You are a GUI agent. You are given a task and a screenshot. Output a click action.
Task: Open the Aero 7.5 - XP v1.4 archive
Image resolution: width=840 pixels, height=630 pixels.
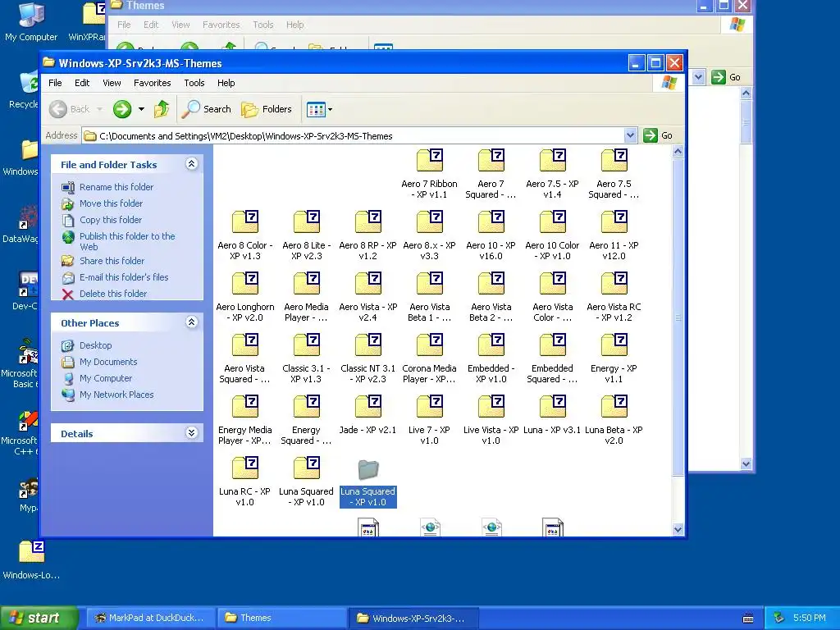(x=552, y=174)
